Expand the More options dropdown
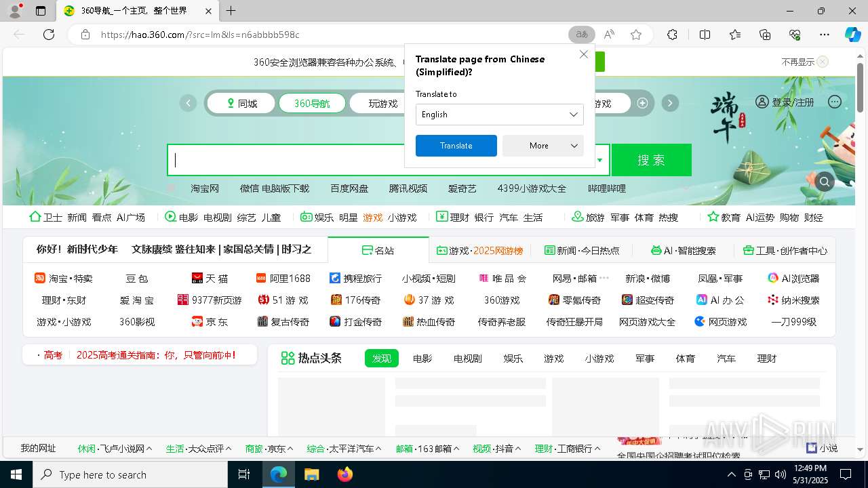 (x=542, y=146)
